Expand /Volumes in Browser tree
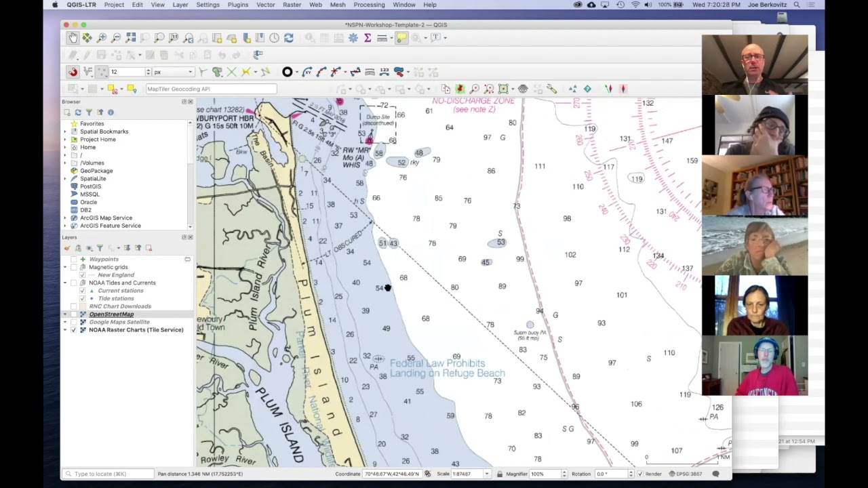The width and height of the screenshot is (868, 488). 66,163
